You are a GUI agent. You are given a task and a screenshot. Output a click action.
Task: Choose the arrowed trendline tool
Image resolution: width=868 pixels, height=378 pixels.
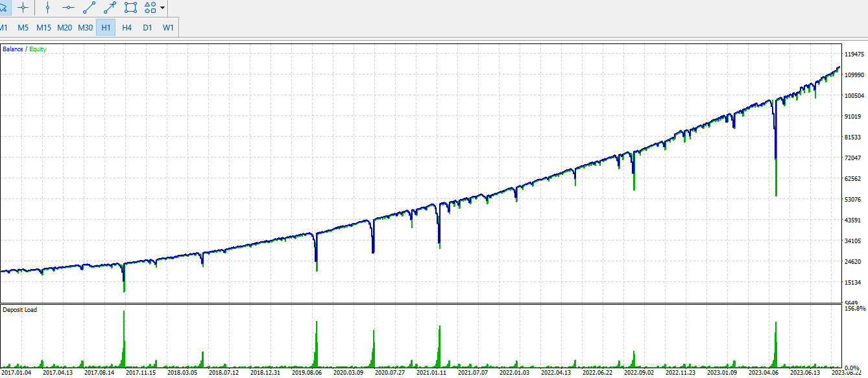click(110, 8)
